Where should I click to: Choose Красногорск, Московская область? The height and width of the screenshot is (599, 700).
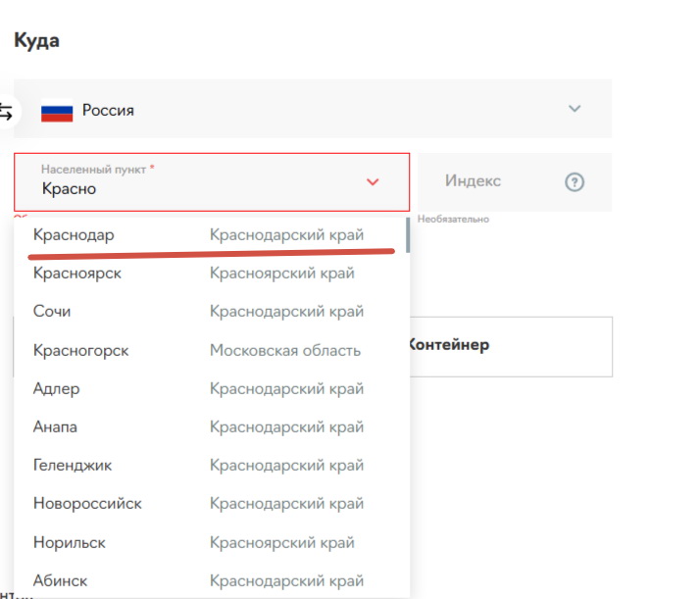[80, 350]
